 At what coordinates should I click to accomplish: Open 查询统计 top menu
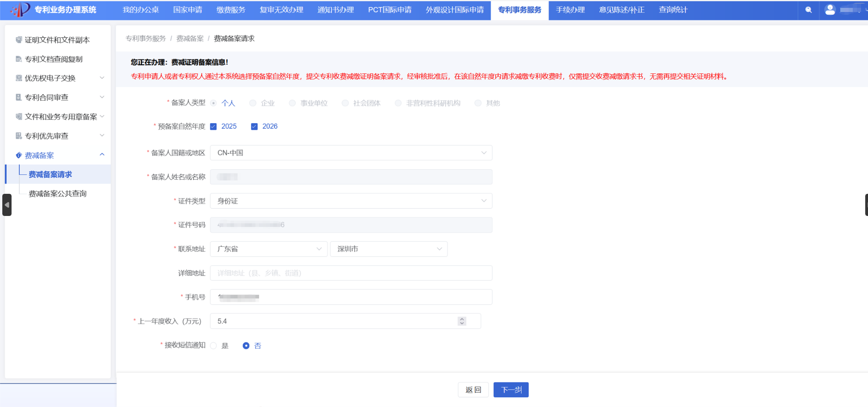pos(673,10)
